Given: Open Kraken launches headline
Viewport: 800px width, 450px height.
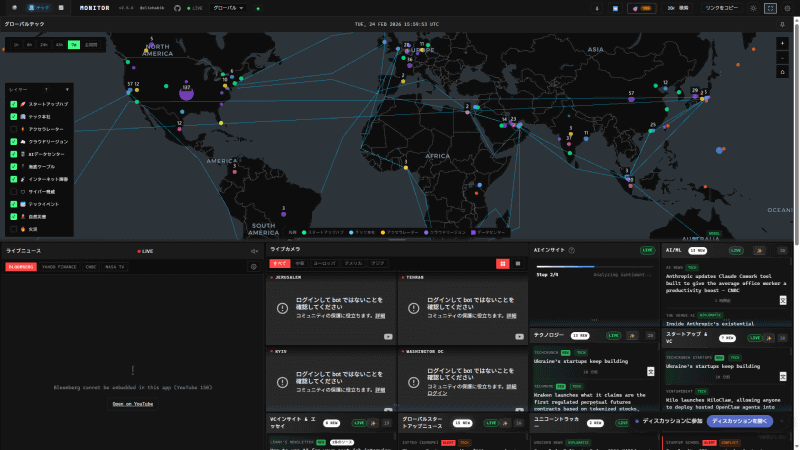Looking at the screenshot, I should (589, 402).
